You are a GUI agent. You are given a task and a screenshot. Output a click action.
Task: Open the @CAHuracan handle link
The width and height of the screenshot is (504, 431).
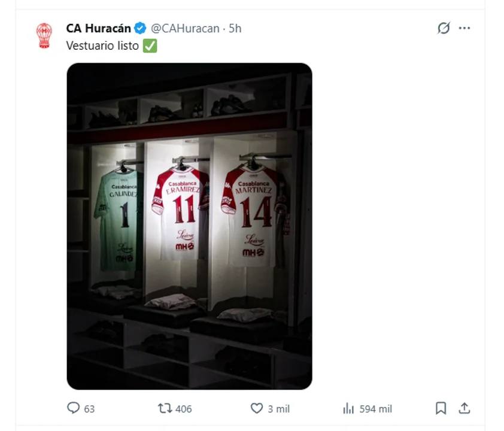pos(185,28)
